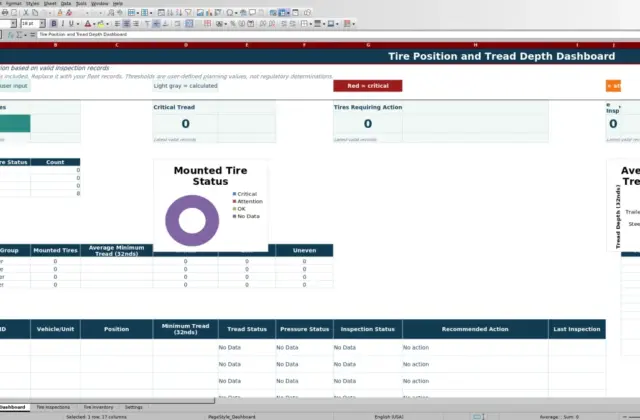Click the Align Bottom icon
The image size is (640, 420).
[x=165, y=24]
